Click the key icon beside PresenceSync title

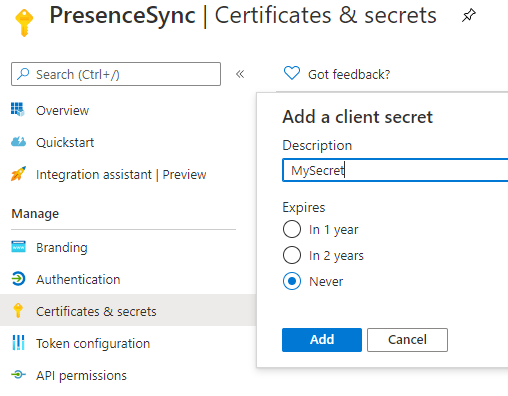24,22
